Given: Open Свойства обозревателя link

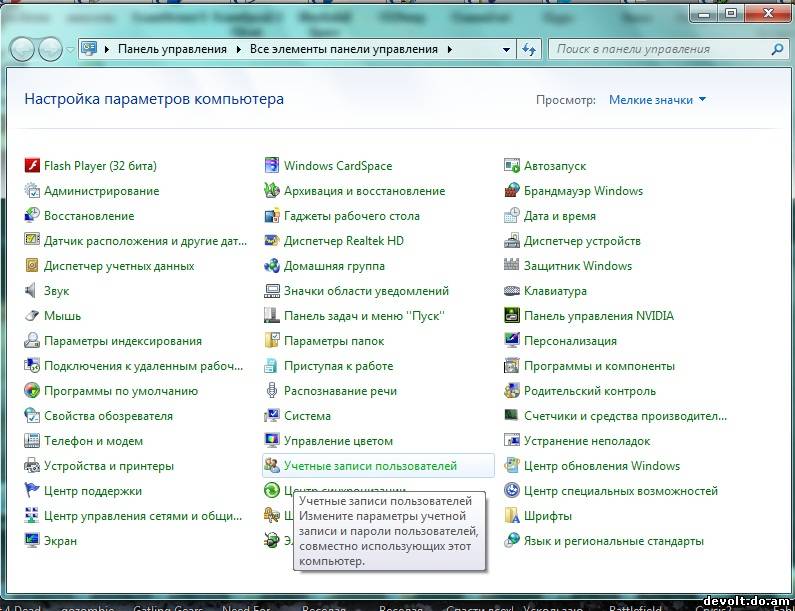Looking at the screenshot, I should [109, 416].
